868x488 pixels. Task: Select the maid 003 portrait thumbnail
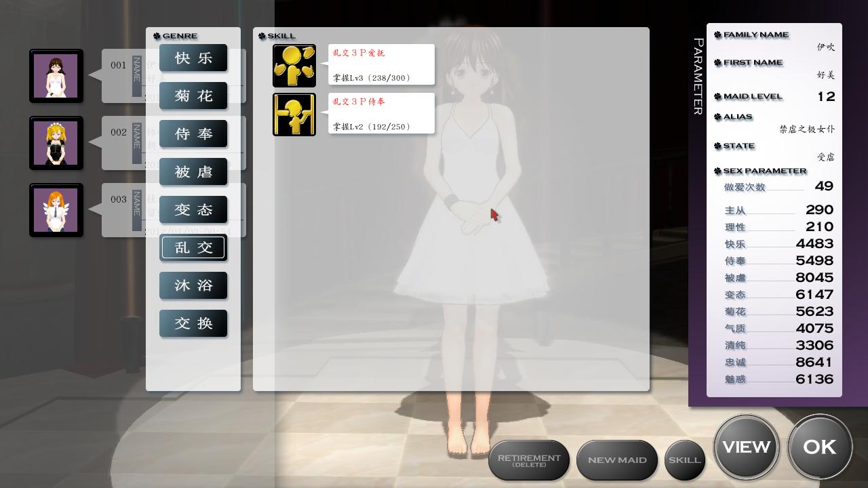point(56,210)
